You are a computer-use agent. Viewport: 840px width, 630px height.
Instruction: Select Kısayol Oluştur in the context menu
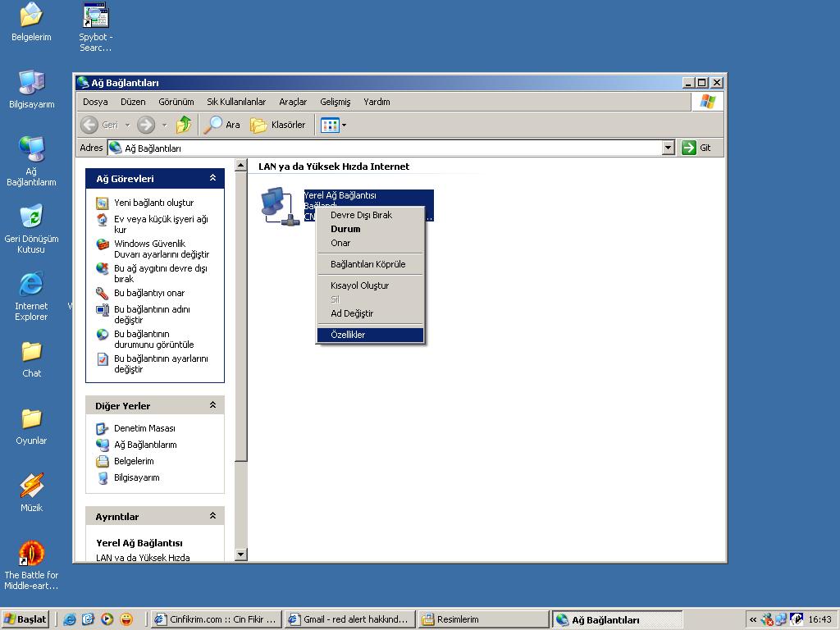(x=370, y=285)
